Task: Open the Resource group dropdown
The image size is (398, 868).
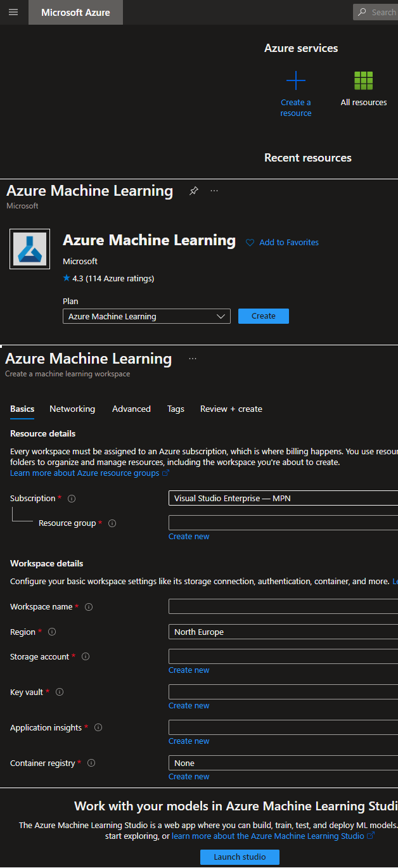Action: click(x=283, y=523)
